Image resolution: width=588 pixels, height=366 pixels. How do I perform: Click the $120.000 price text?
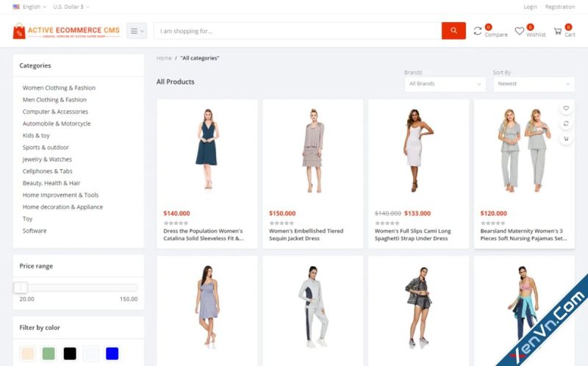(493, 213)
